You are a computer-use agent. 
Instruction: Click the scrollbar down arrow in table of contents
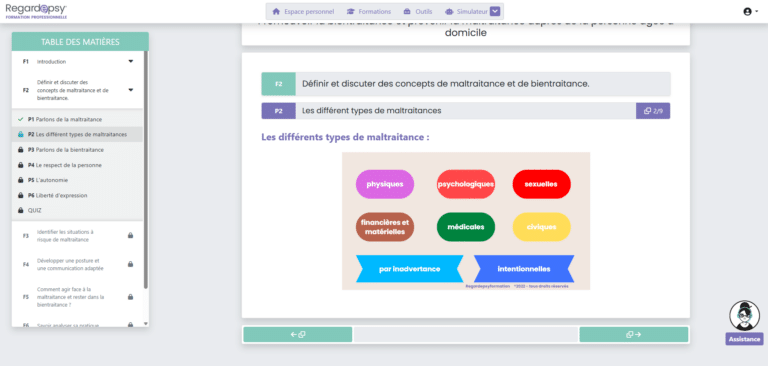(145, 323)
